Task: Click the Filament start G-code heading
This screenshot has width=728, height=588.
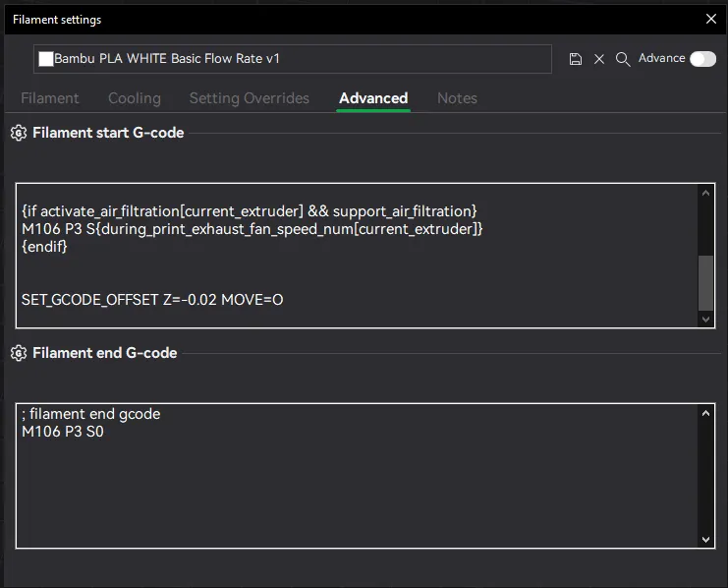Action: pos(108,133)
